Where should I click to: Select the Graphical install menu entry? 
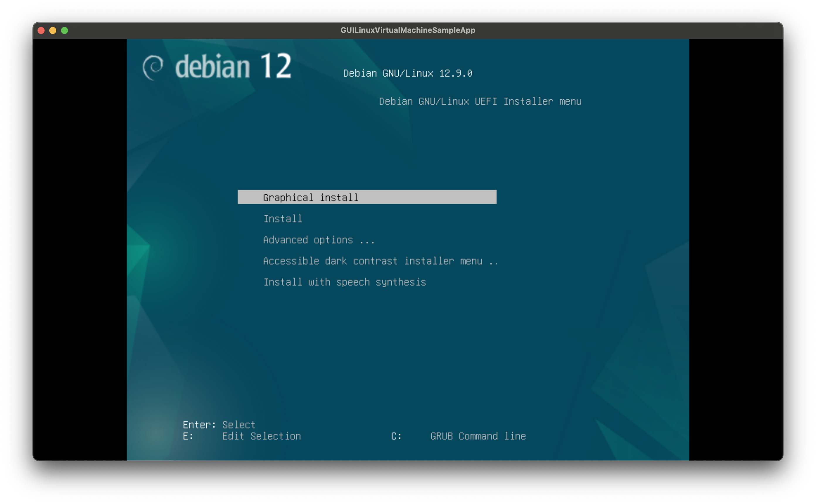[x=367, y=197]
